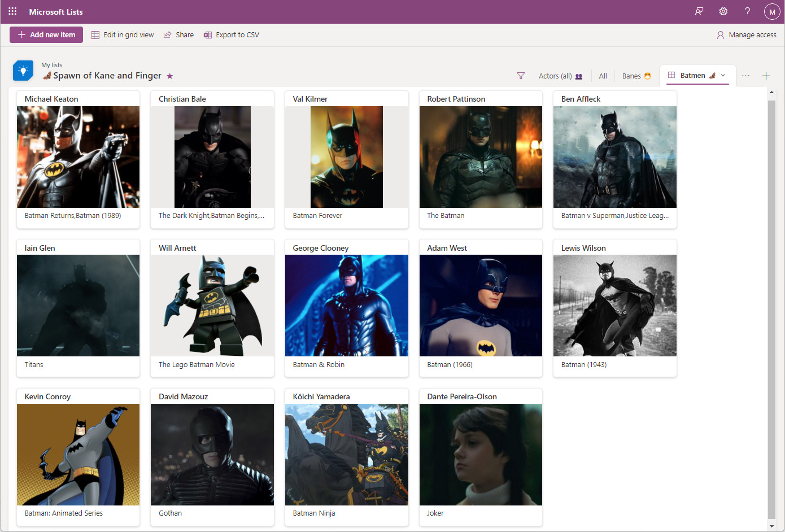Open the Kevin Conroy card image
This screenshot has height=532, width=785.
click(78, 455)
